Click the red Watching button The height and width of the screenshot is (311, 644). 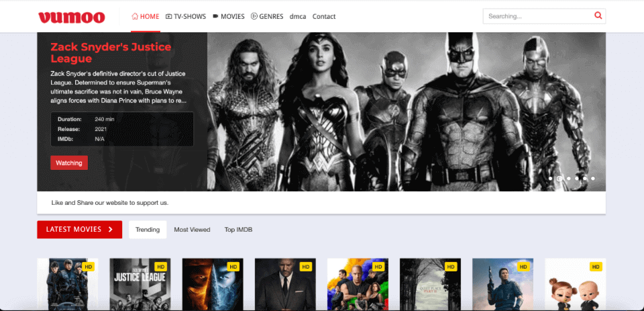[x=69, y=163]
